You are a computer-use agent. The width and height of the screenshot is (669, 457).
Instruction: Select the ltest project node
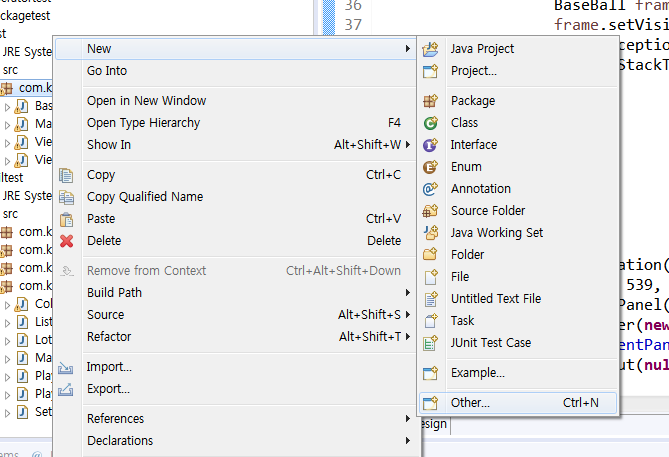coord(12,178)
